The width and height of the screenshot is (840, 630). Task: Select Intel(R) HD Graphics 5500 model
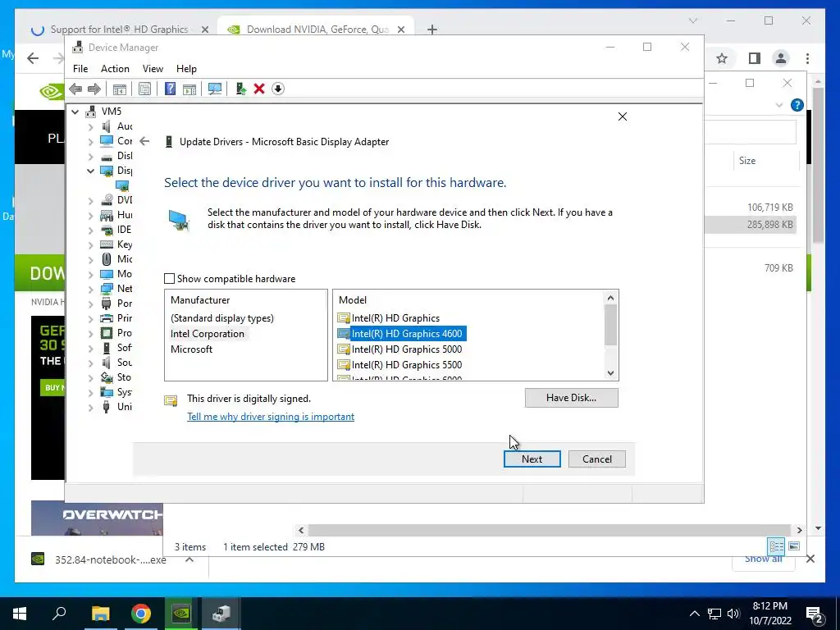[x=407, y=365]
